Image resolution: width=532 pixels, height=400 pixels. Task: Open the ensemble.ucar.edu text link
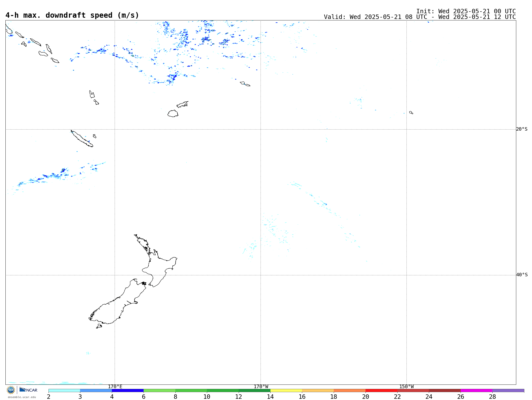click(x=22, y=397)
